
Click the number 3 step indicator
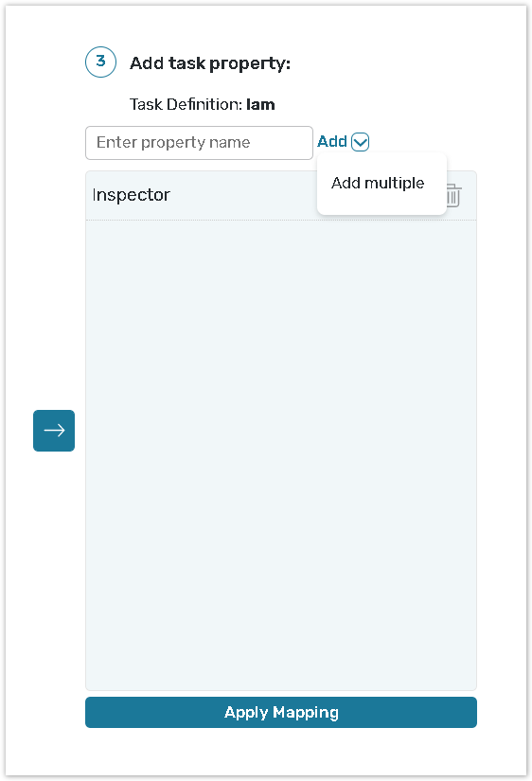pos(100,62)
